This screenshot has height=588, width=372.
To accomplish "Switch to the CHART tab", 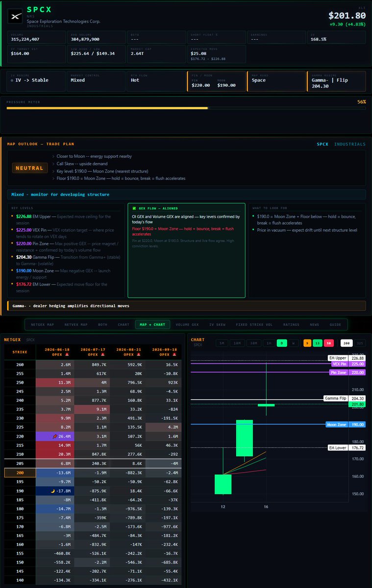I will tap(124, 324).
